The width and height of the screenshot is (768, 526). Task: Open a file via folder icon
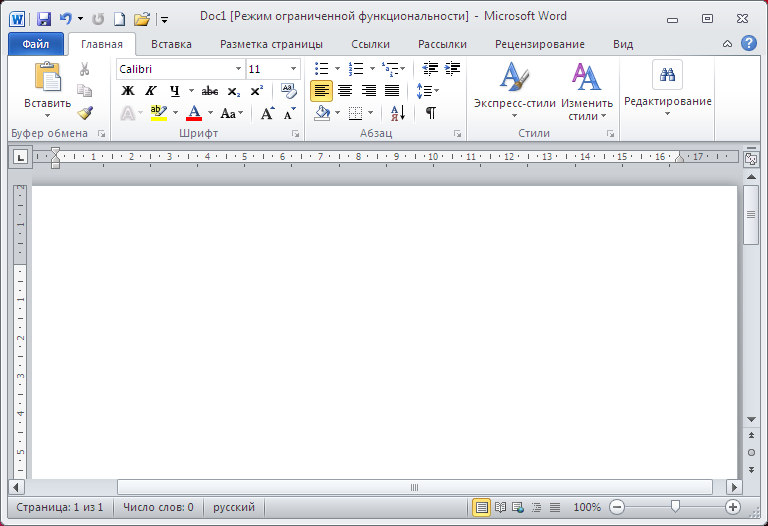click(142, 19)
